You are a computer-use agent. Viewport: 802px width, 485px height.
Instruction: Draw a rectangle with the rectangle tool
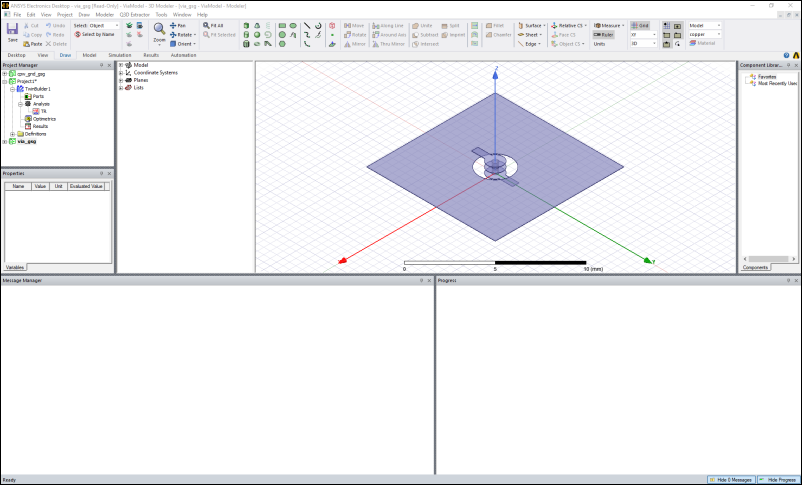pos(282,26)
